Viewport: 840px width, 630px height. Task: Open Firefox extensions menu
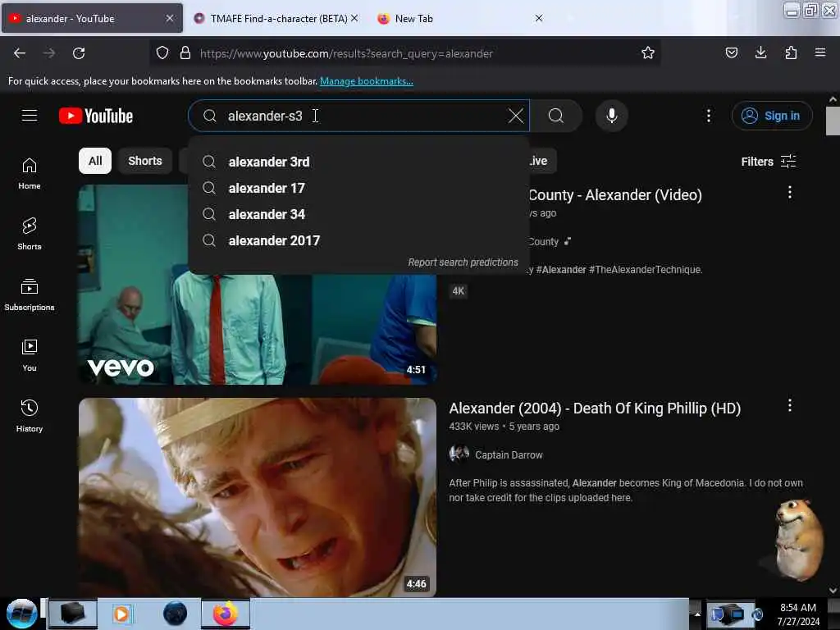[x=791, y=52]
